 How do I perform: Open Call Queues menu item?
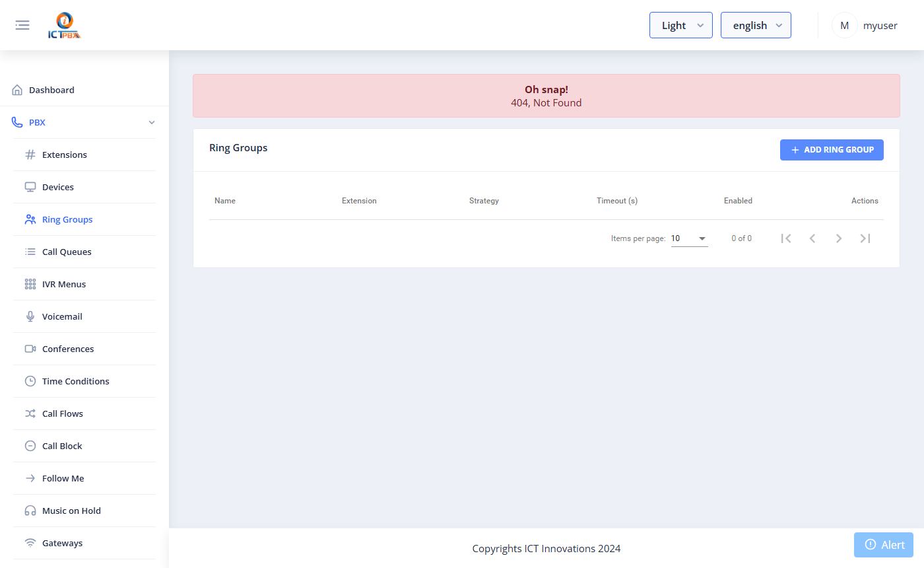pos(84,252)
